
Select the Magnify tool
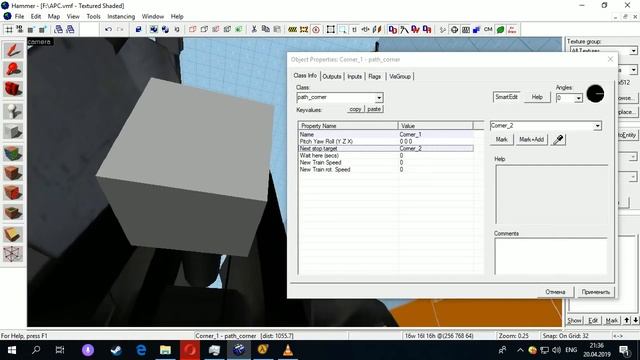point(13,70)
